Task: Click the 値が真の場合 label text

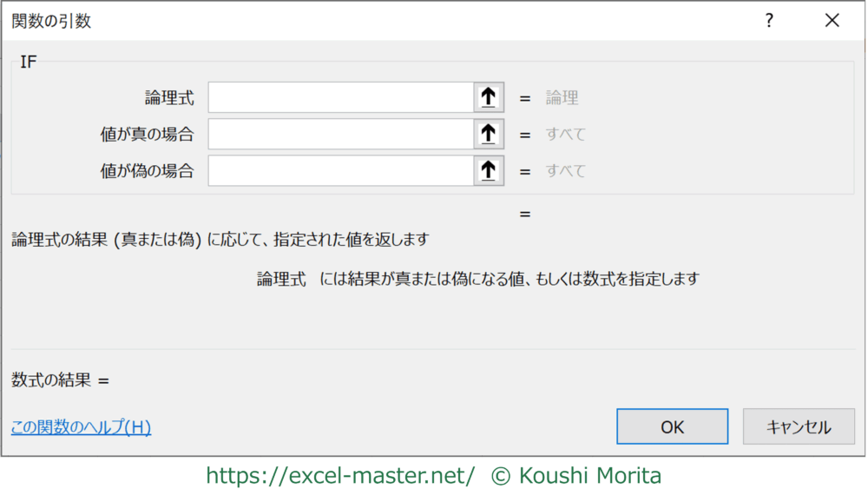Action: tap(147, 135)
